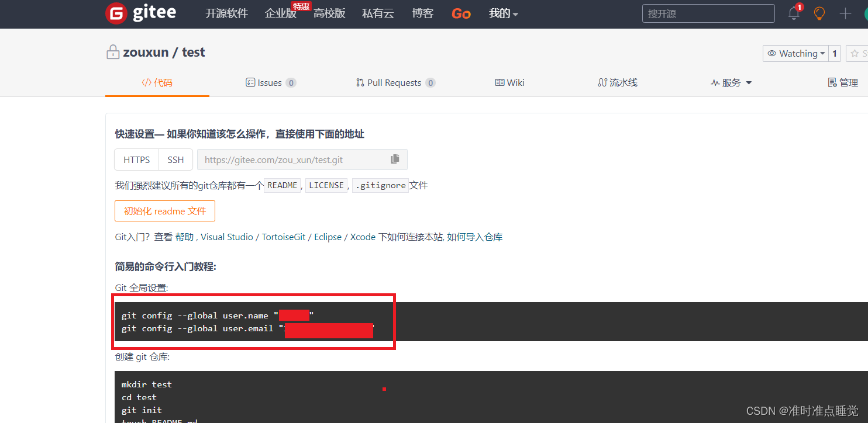Switch to the 流水线 tab

point(618,82)
